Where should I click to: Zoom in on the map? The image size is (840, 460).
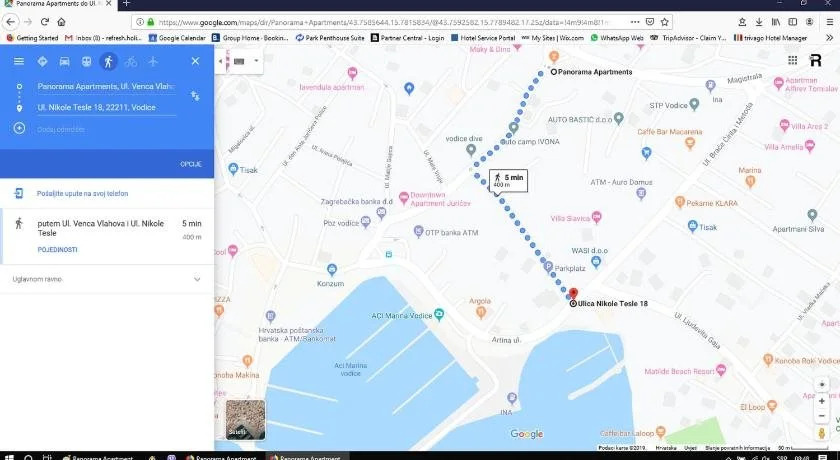click(822, 401)
